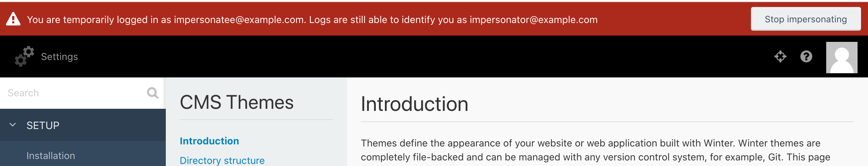
Task: Select the SETUP section header label
Action: click(x=43, y=126)
